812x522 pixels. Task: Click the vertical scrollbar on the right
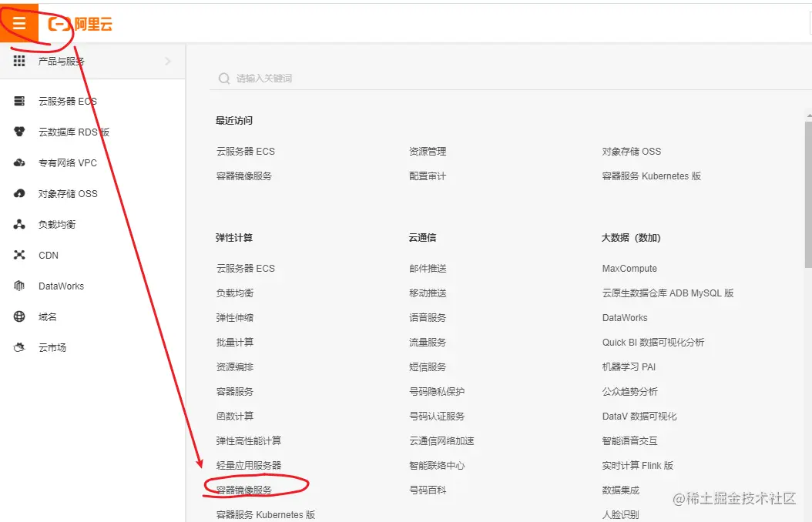click(x=808, y=194)
